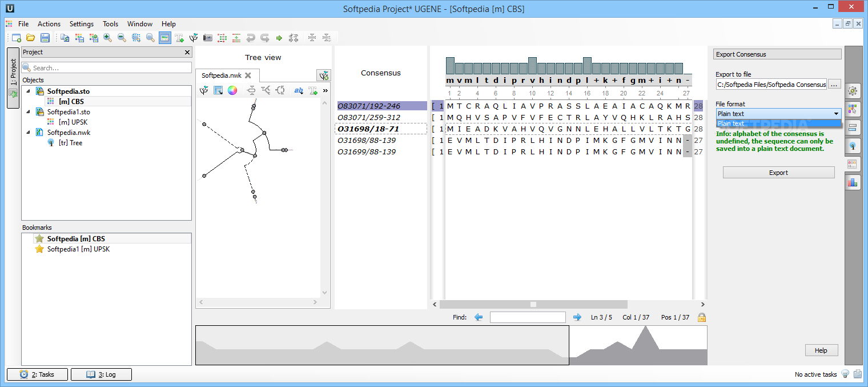Click the tree layout icon in tree toolbar

tap(204, 90)
